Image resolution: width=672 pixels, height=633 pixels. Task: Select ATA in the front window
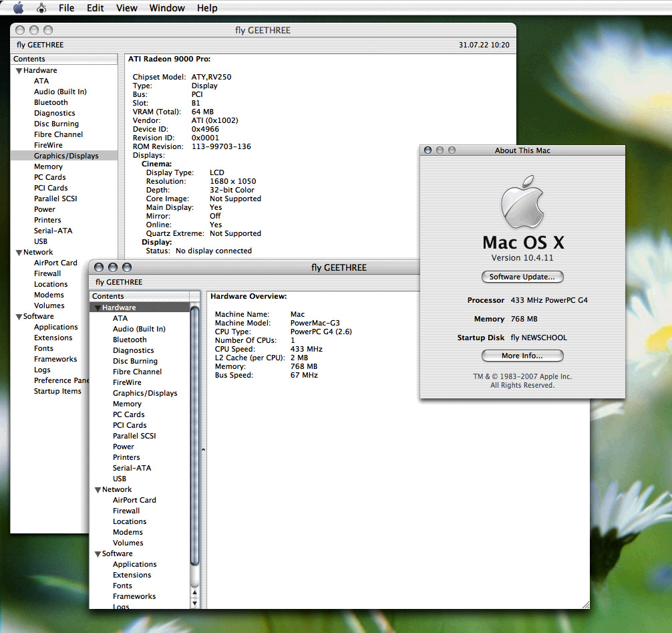pyautogui.click(x=120, y=318)
